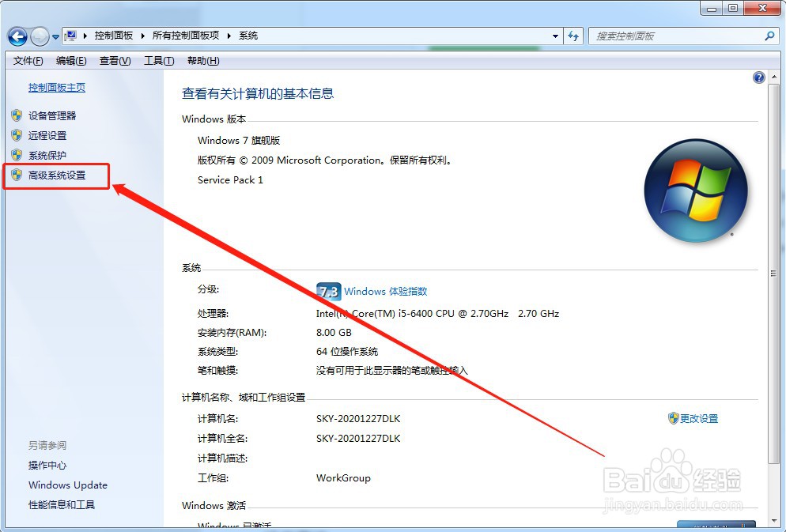This screenshot has width=786, height=532.
Task: Click the 64 位操作系统 value
Action: [347, 352]
